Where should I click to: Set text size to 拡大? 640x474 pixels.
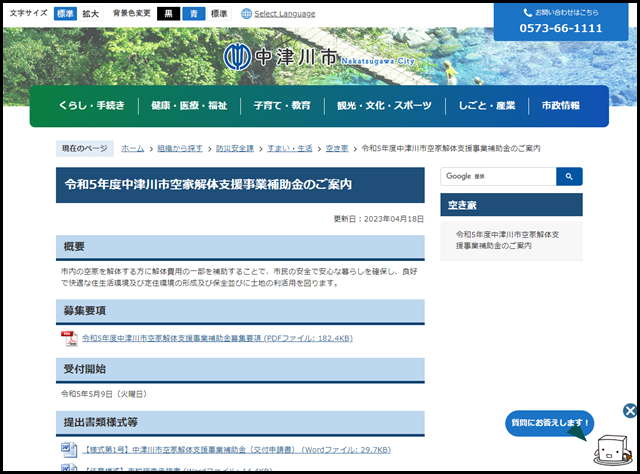pos(90,14)
